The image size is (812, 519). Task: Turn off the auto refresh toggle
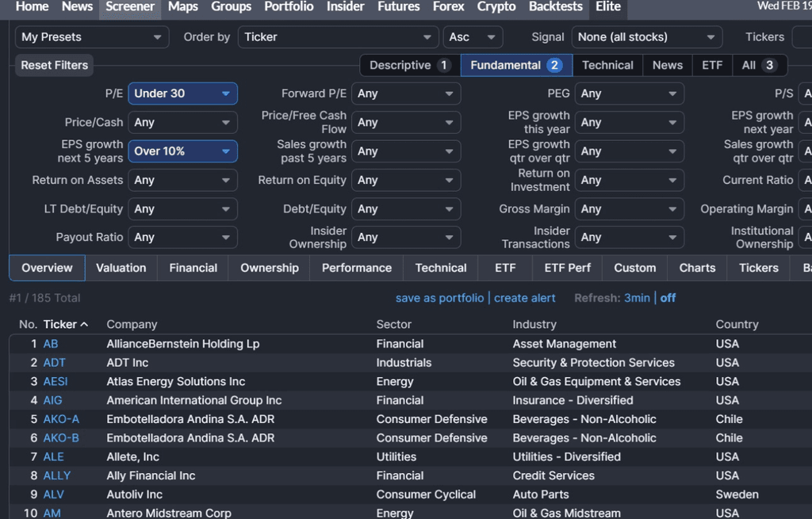point(668,297)
